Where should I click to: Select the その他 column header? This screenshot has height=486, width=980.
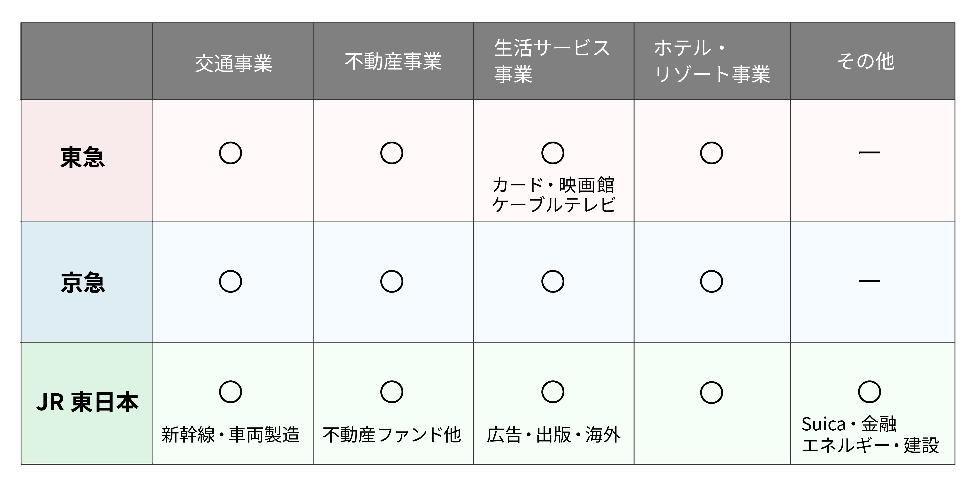(x=866, y=61)
